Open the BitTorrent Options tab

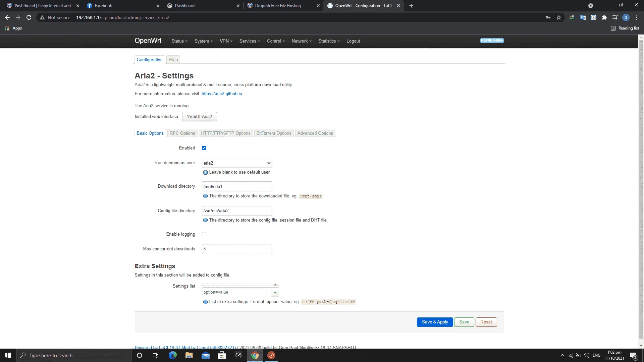pos(274,133)
